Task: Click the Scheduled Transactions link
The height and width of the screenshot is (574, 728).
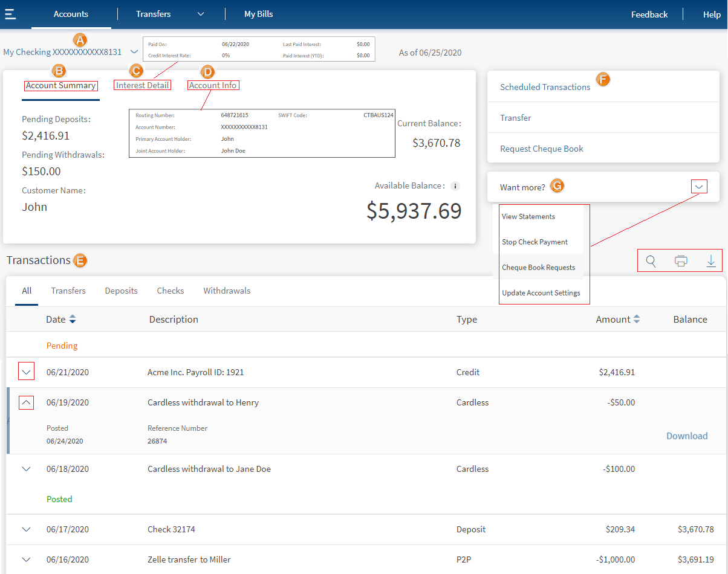Action: tap(545, 87)
